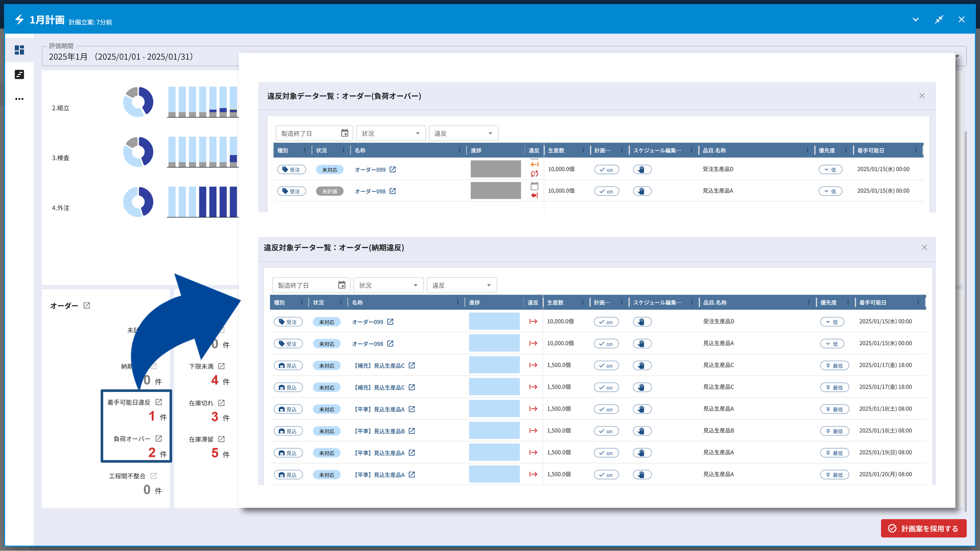Click the sidebar three-dots more icon
The height and width of the screenshot is (551, 980).
[x=19, y=99]
